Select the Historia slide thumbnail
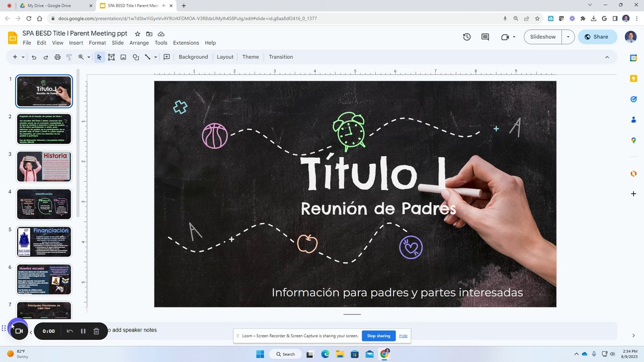644x362 pixels. (44, 166)
